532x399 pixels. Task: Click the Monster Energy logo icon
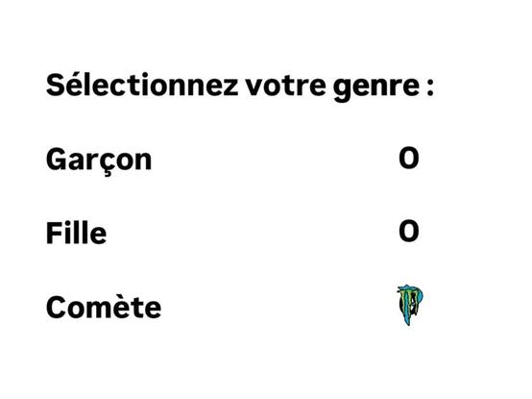pos(410,306)
